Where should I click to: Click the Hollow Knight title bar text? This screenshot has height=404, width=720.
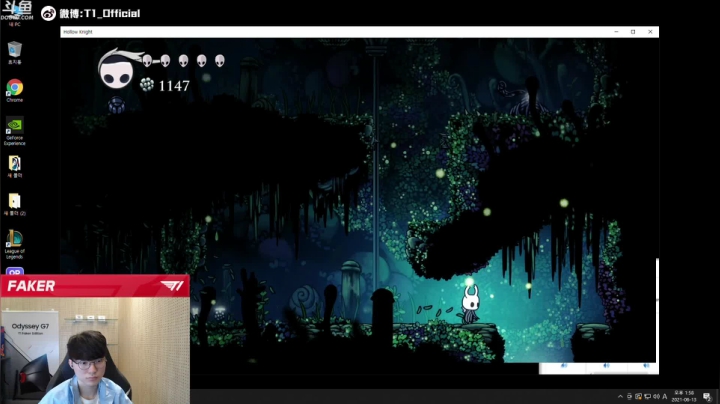(78, 32)
